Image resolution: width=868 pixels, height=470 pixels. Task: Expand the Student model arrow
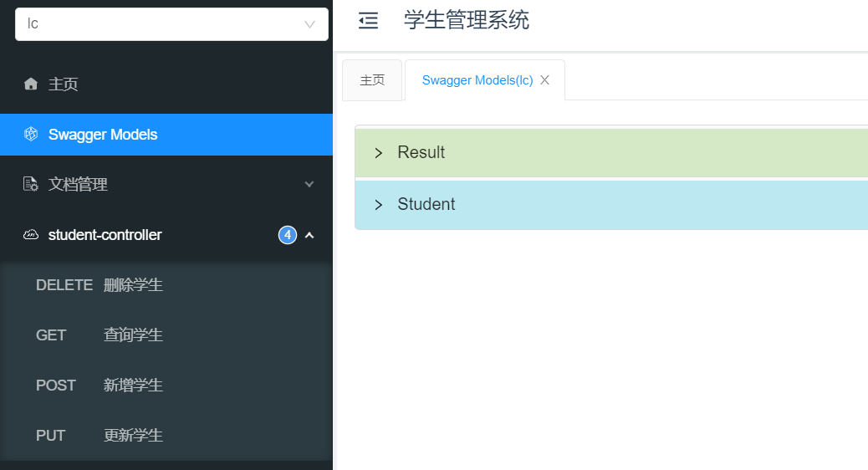[x=379, y=205]
